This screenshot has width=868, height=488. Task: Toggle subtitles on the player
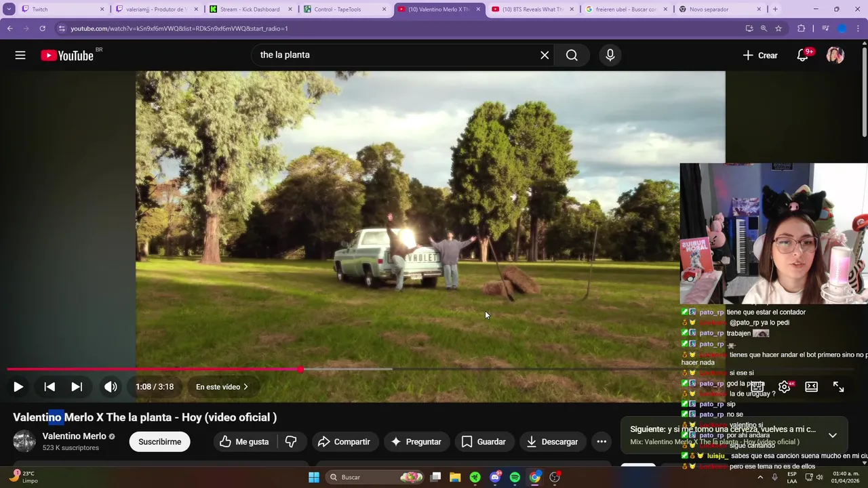pyautogui.click(x=757, y=387)
